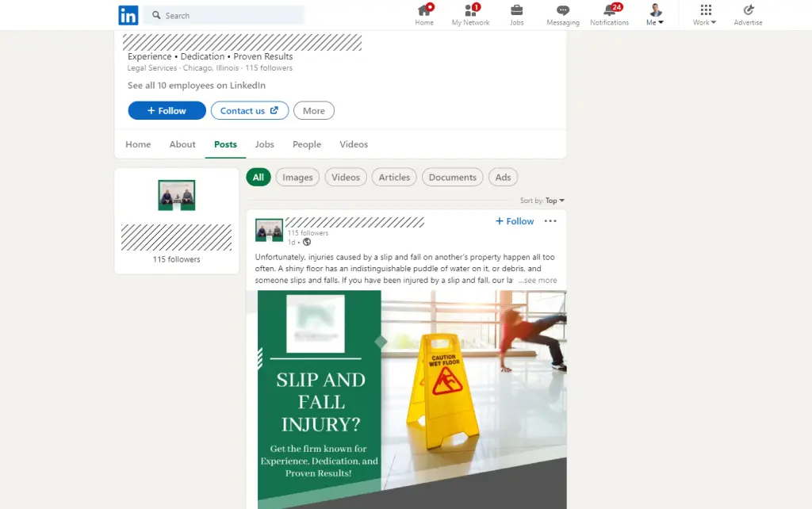Open the Jobs briefcase icon
This screenshot has width=812, height=509.
[x=516, y=15]
